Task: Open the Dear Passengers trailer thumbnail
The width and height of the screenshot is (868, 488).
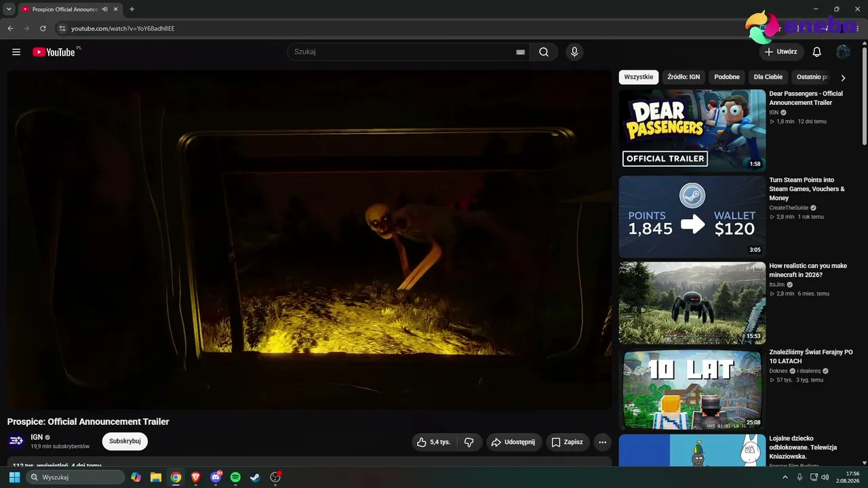Action: point(692,131)
